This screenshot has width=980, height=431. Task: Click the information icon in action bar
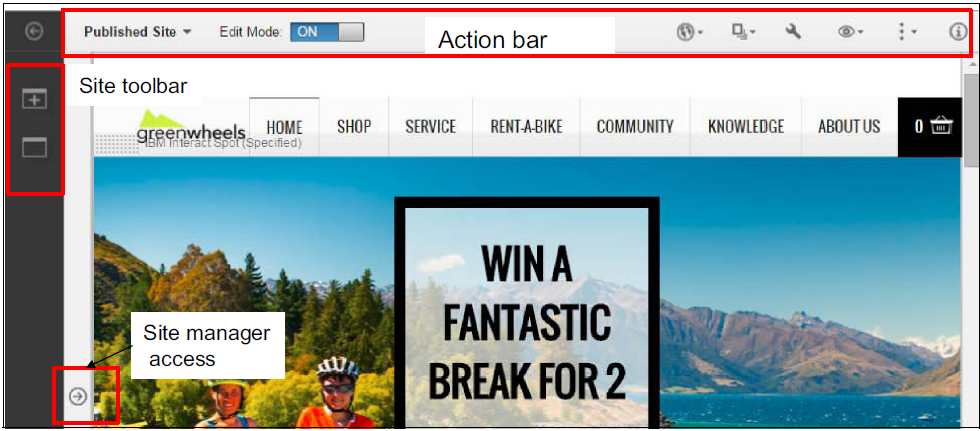(x=958, y=32)
